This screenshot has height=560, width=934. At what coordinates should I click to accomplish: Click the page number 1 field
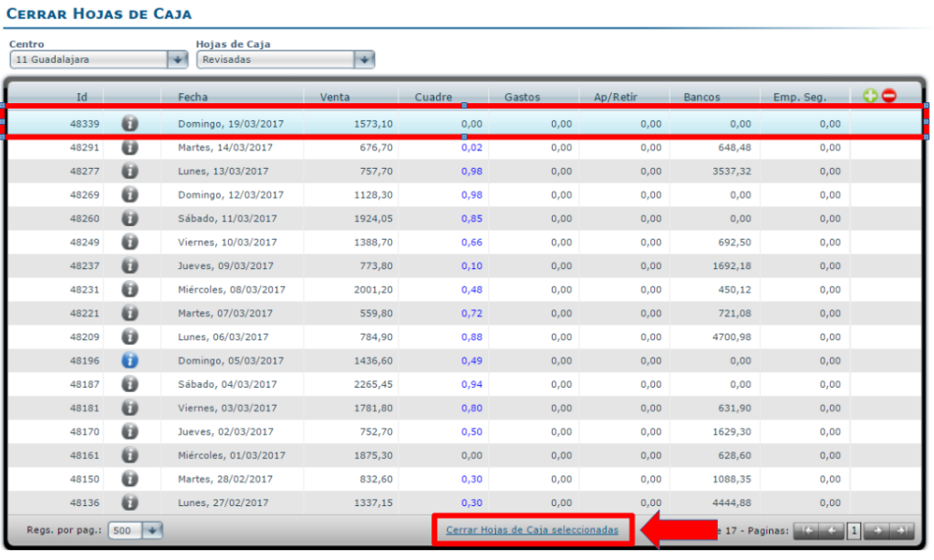[x=855, y=531]
